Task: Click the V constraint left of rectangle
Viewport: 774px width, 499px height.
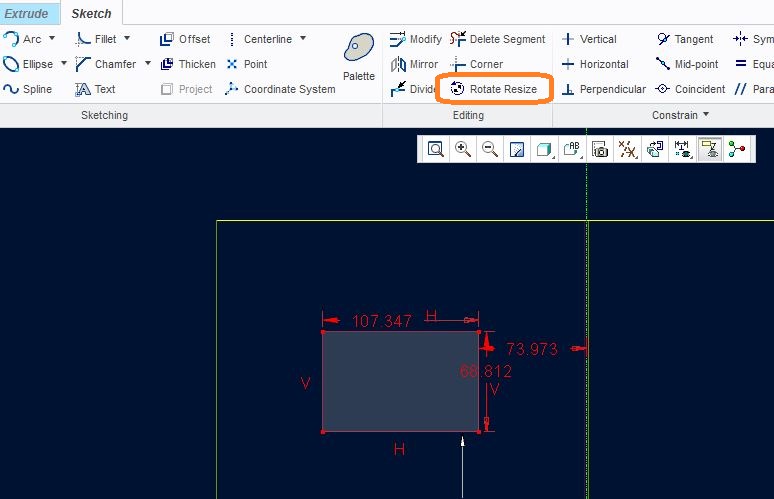Action: tap(306, 384)
